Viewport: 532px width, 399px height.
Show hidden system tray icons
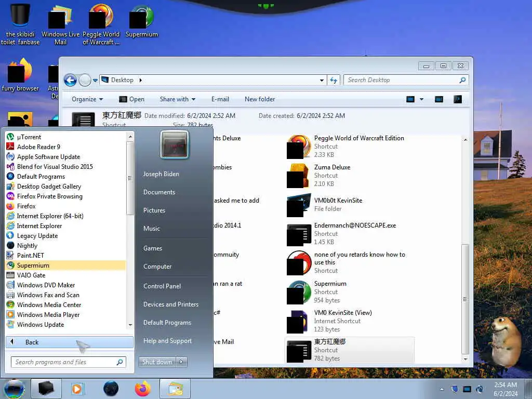(x=442, y=389)
